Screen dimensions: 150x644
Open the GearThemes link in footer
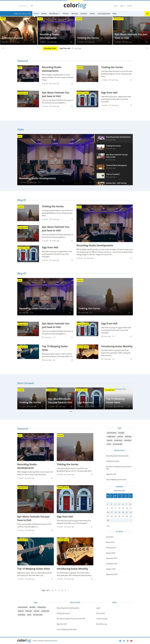(x=53, y=641)
